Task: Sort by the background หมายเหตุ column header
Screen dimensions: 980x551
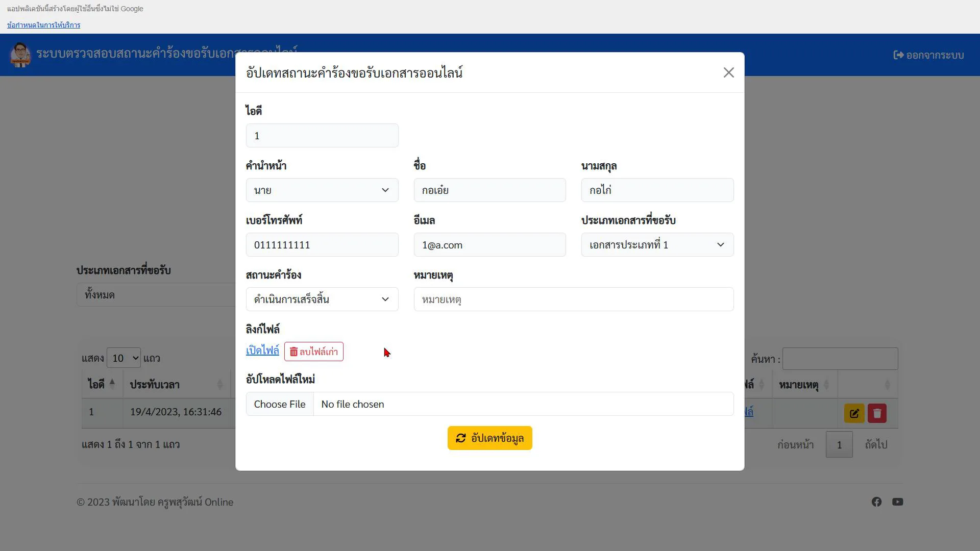Action: click(x=804, y=385)
